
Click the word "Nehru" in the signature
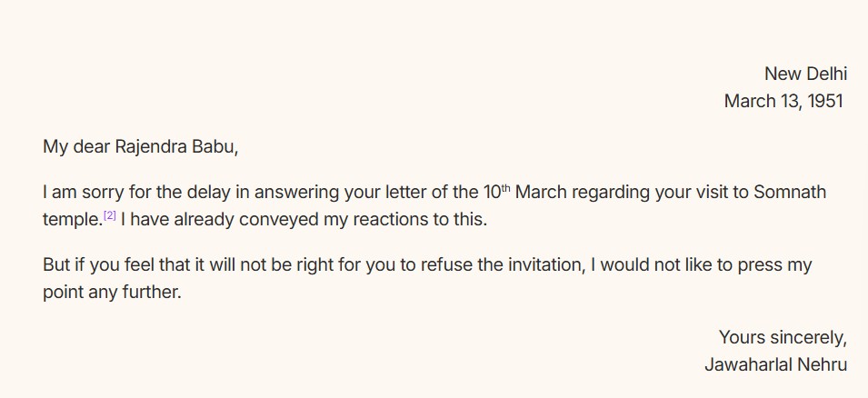[821, 364]
